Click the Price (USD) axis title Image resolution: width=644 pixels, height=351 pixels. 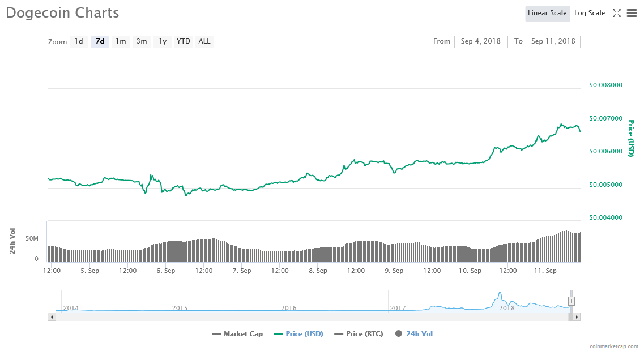click(x=631, y=138)
